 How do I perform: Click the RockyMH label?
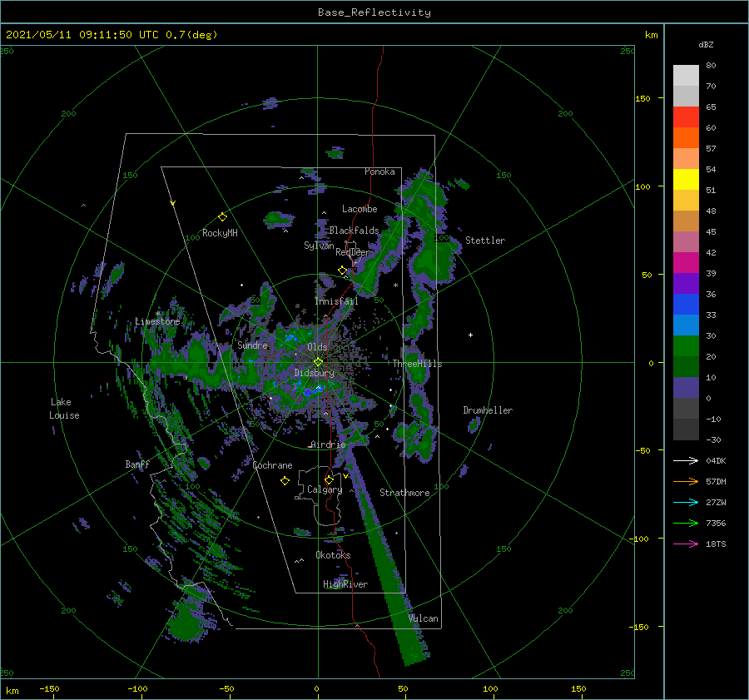pos(220,233)
